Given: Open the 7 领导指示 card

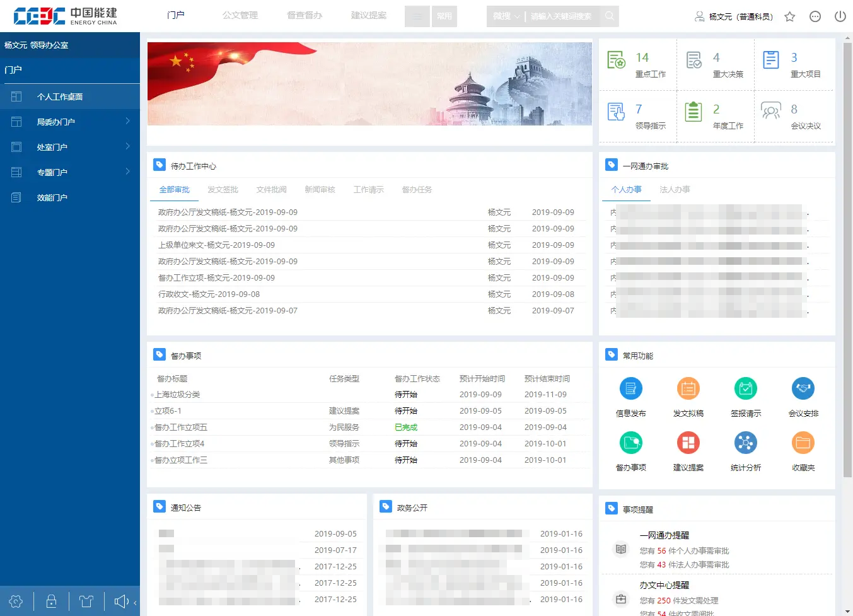Looking at the screenshot, I should (x=637, y=117).
